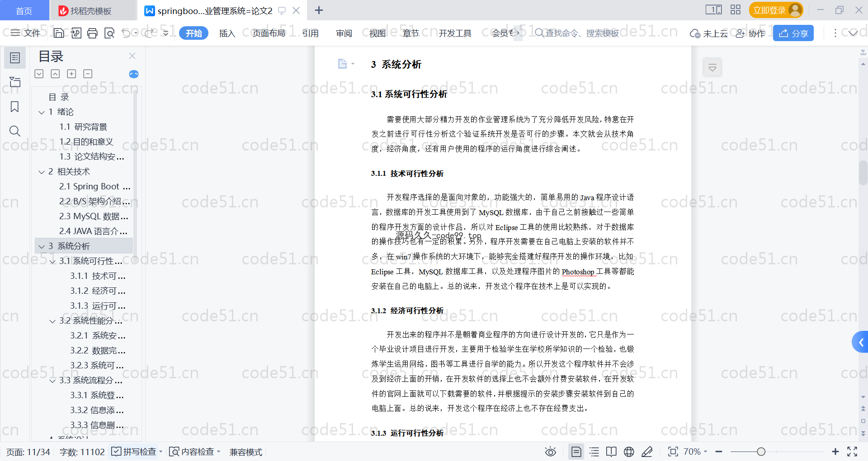Screen dimensions: 868x461
Task: Open the 70% zoom dropdown
Action: click(x=695, y=452)
